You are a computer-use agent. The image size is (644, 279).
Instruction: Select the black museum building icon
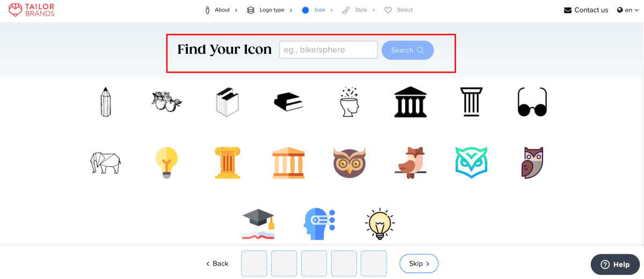pyautogui.click(x=411, y=102)
